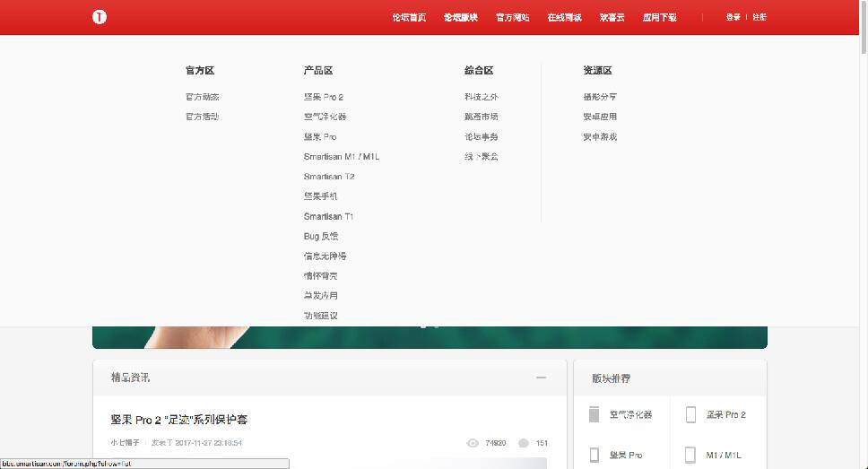Open the 坚果 Pro phone icon in 版块推荐
Viewport: 868px width, 469px height.
[594, 455]
